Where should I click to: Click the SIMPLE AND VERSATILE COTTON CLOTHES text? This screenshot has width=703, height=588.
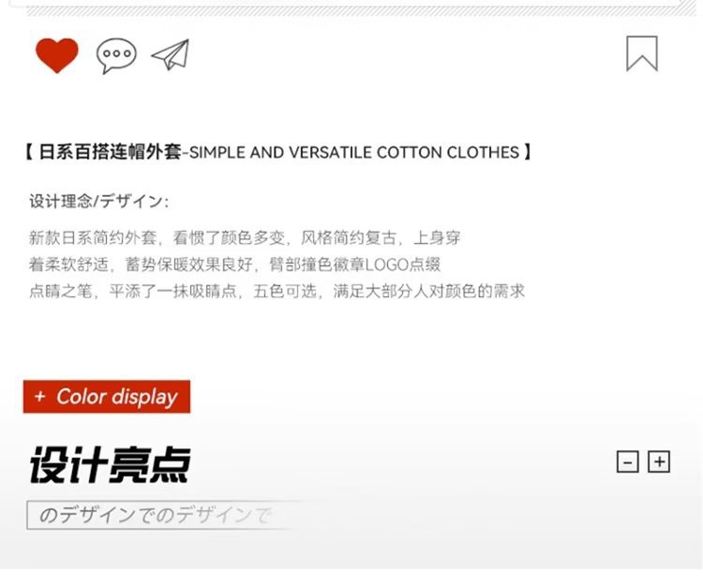(354, 153)
